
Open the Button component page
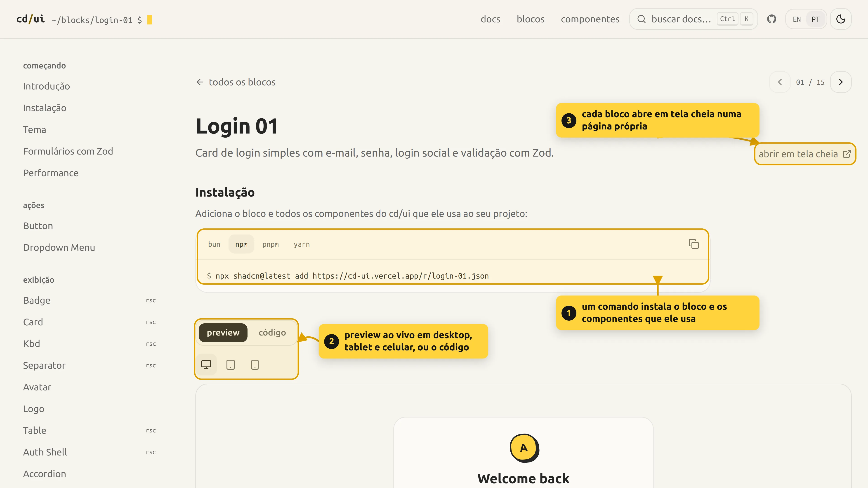click(38, 226)
